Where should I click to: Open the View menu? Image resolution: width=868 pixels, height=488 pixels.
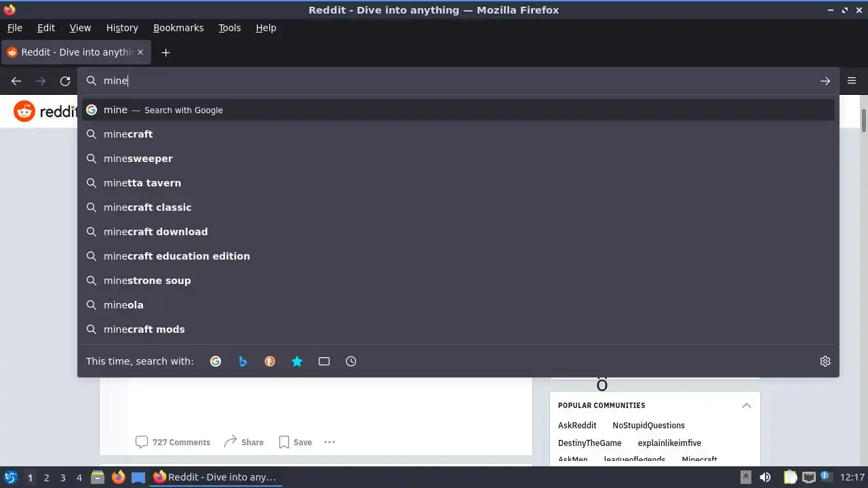80,28
